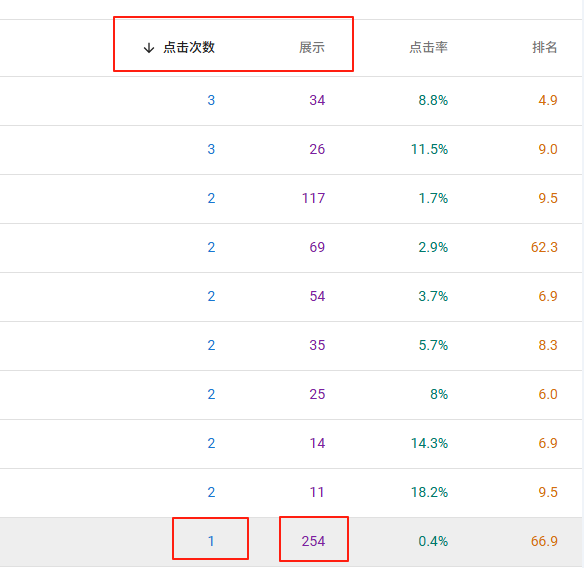Select impressions value 34

coord(317,100)
